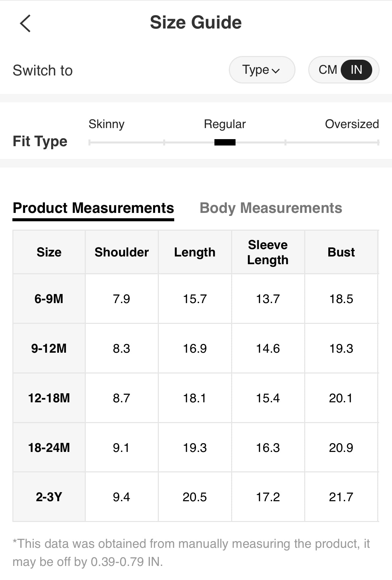The width and height of the screenshot is (392, 580).
Task: Click the Skinny fit label
Action: click(x=106, y=124)
